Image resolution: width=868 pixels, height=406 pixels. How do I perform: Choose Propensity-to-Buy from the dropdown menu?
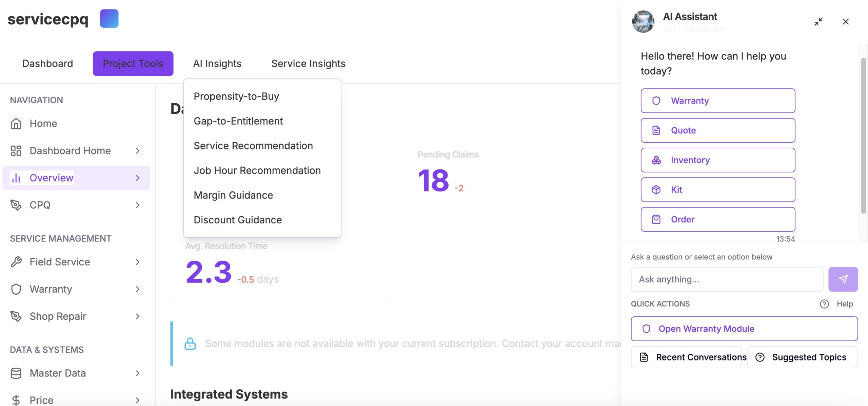coord(262,96)
